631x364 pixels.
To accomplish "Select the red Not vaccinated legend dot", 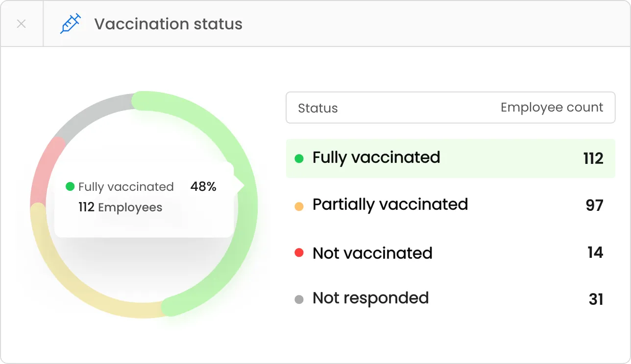I will (299, 253).
